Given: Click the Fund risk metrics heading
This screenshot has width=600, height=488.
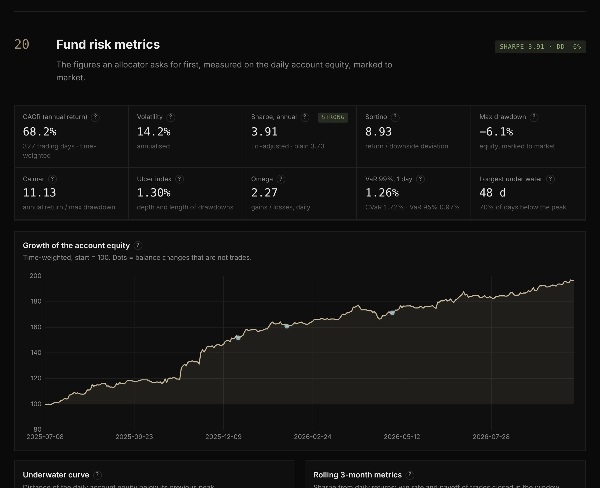Looking at the screenshot, I should point(108,45).
